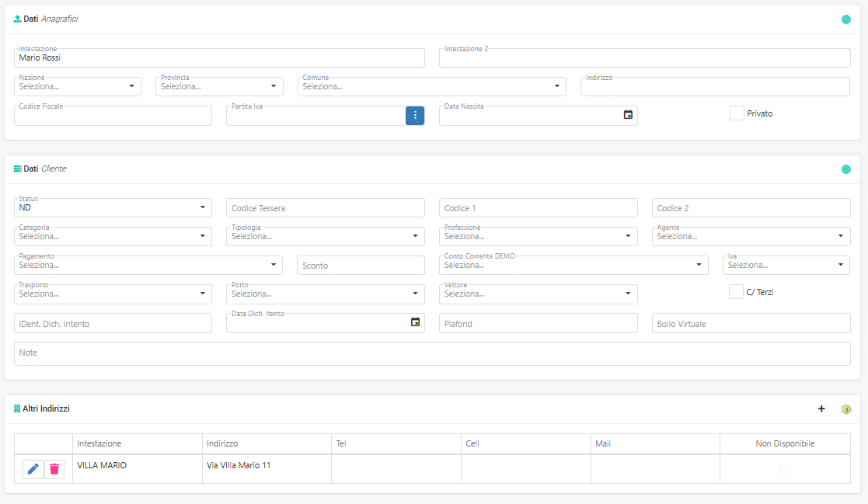
Task: Click the Partita Iva three-dots button
Action: pyautogui.click(x=415, y=115)
